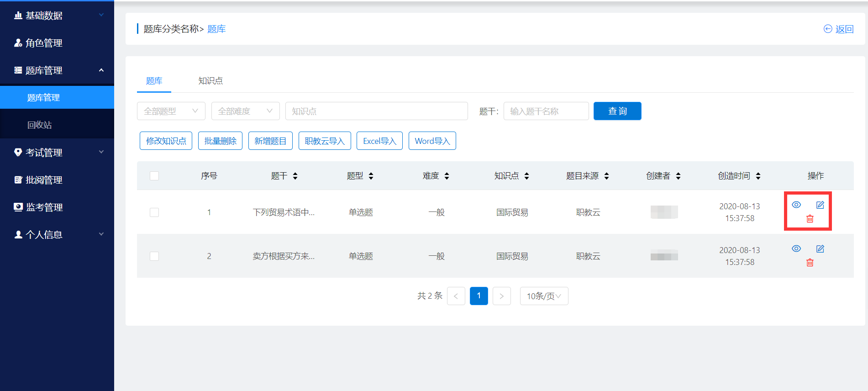Click the 职教云导入 button

pyautogui.click(x=325, y=141)
